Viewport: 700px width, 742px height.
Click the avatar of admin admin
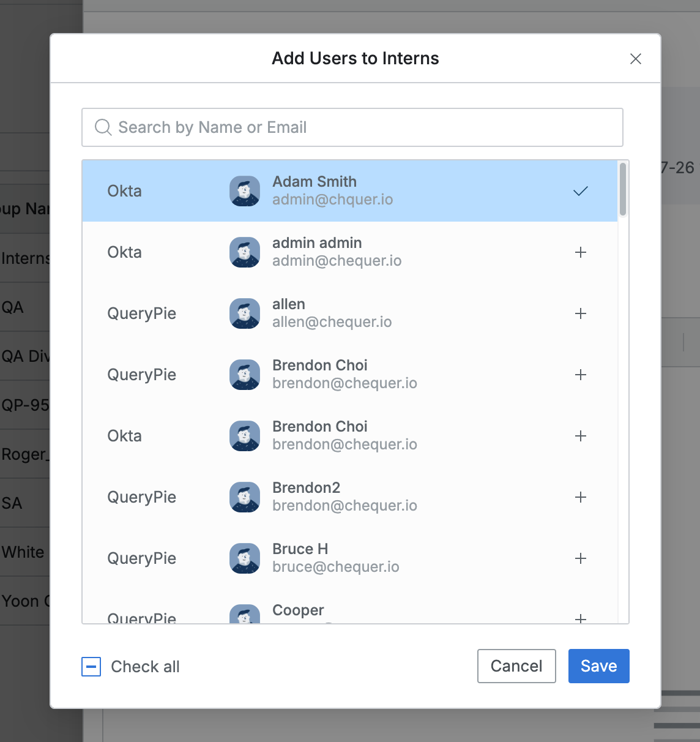coord(245,252)
